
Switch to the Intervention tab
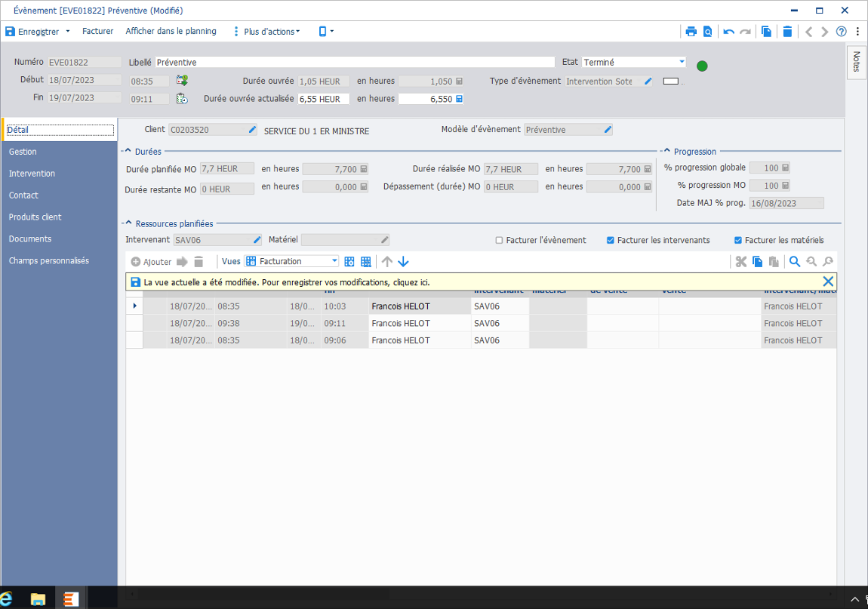coord(60,174)
